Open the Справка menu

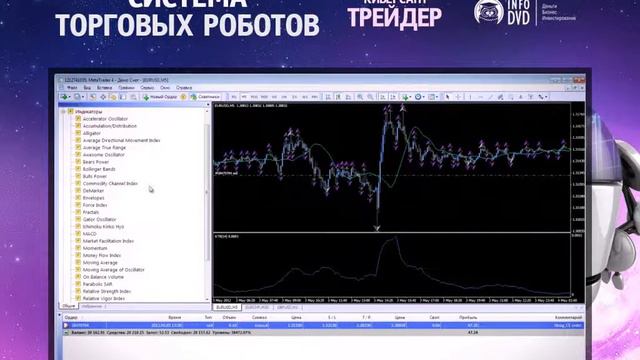coord(184,88)
